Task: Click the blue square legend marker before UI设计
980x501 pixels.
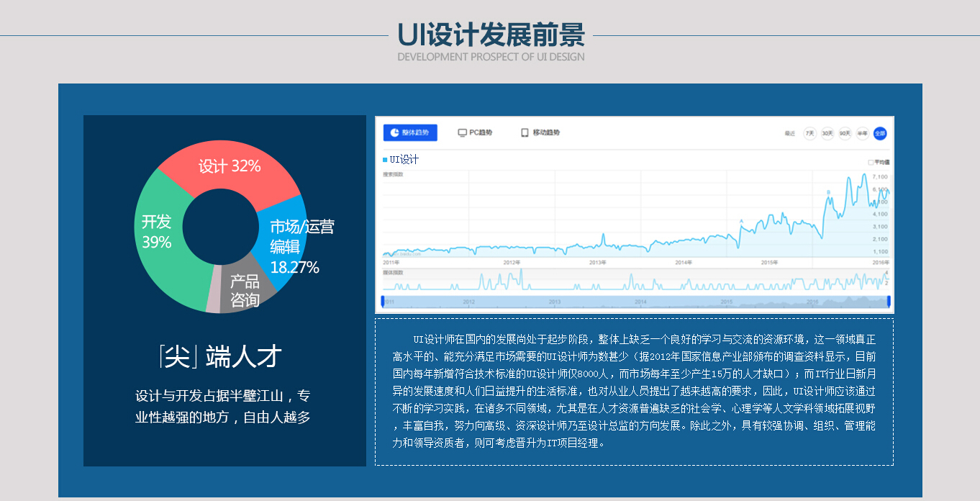Action: pos(385,159)
